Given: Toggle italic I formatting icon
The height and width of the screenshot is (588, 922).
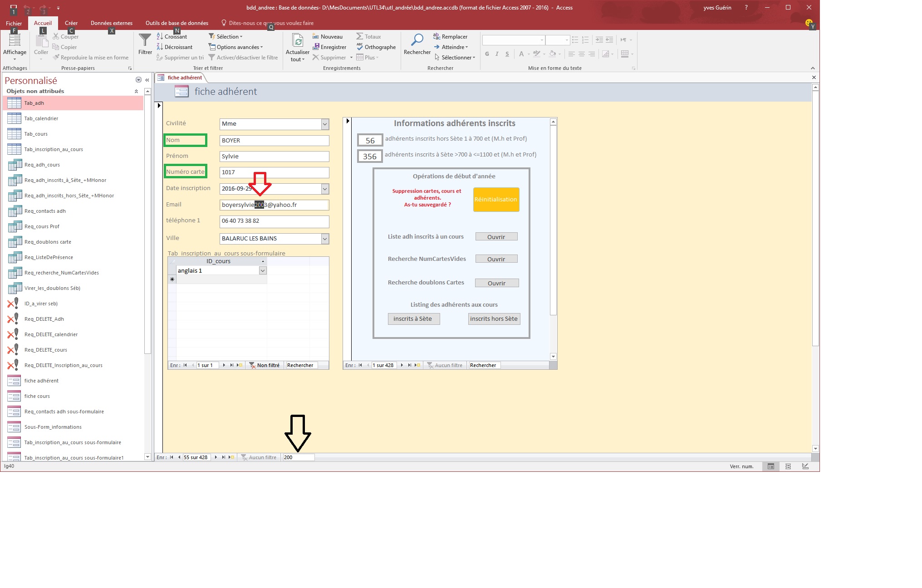Looking at the screenshot, I should (497, 54).
